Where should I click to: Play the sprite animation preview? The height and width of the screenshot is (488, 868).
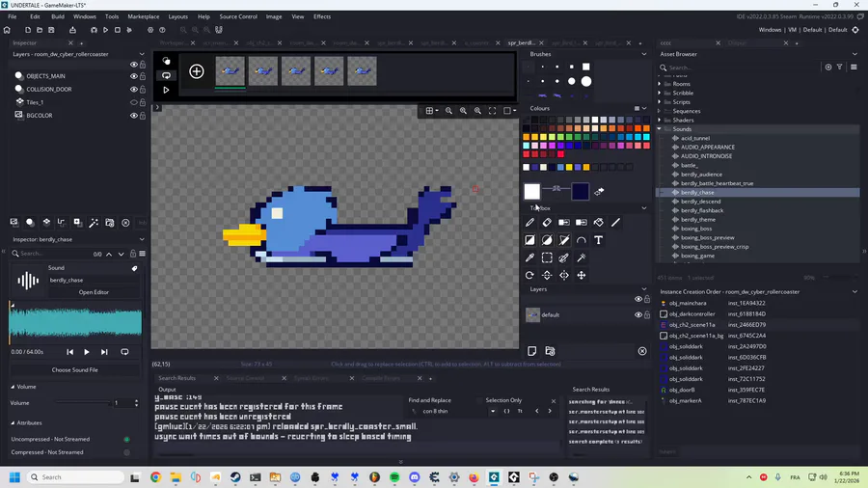[166, 90]
